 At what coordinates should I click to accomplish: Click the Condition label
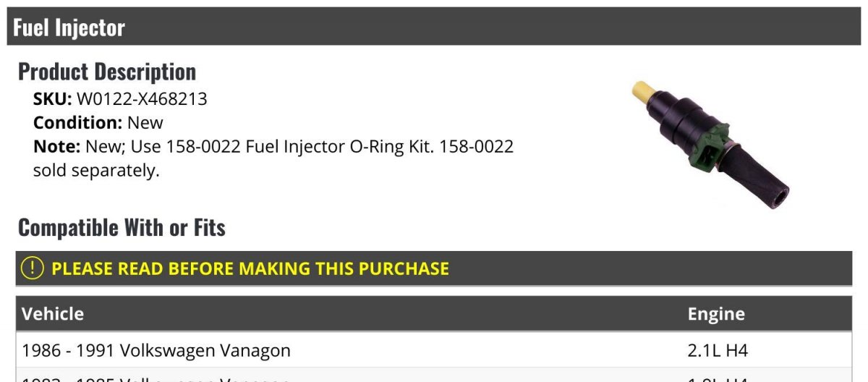[x=77, y=123]
